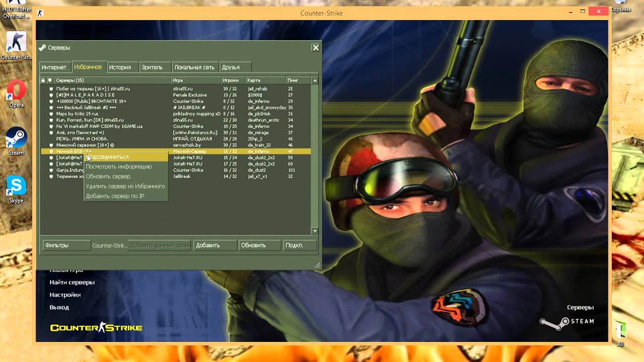Viewport: 644px width, 362px height.
Task: Click the shield icon beside Побег из тюрьмы server
Action: [51, 88]
